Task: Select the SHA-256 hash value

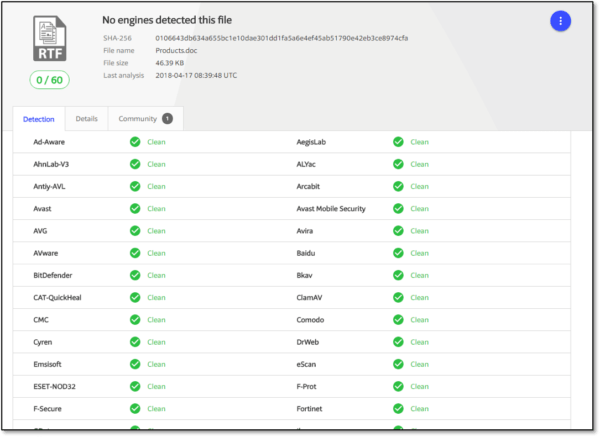Action: coord(282,38)
